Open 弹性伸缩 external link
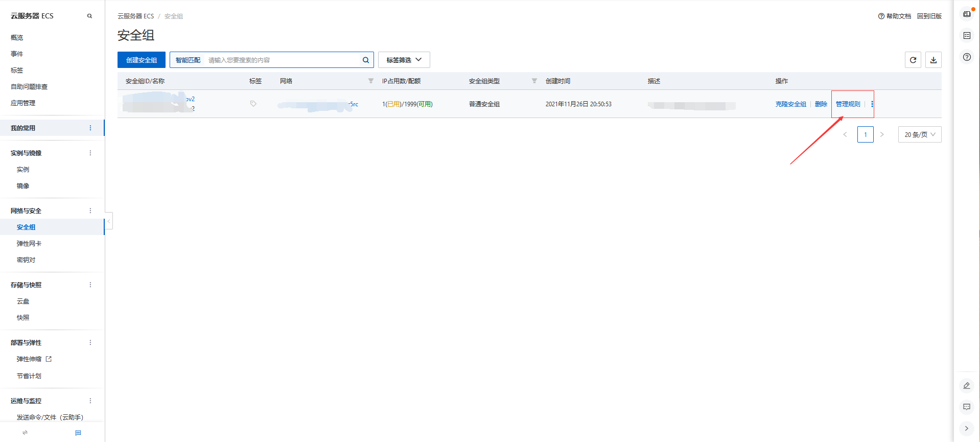Viewport: 980px width, 442px height. tap(34, 359)
